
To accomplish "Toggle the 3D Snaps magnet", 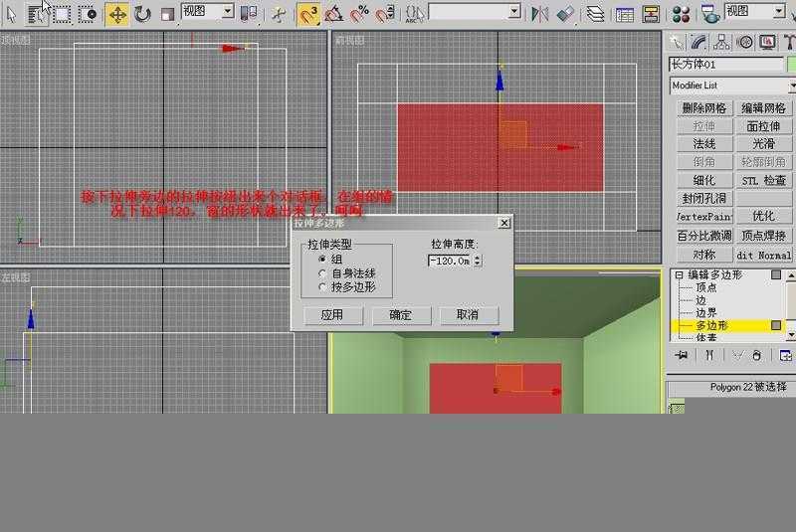I will point(307,14).
